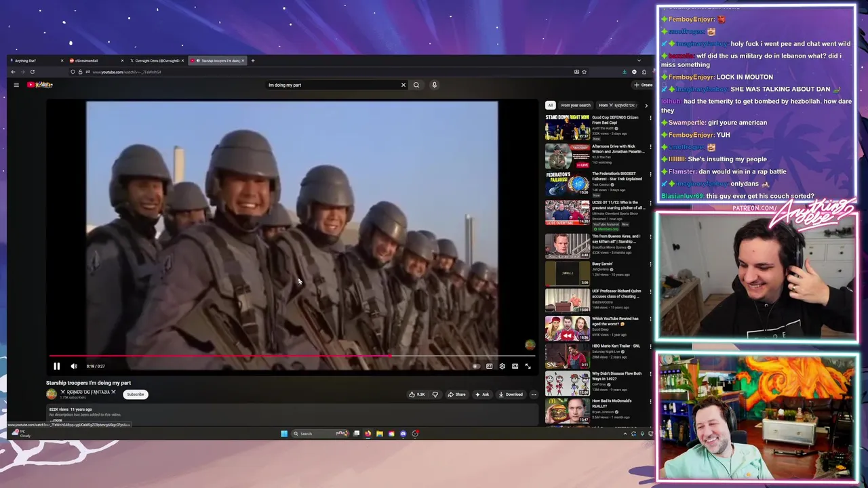Open 'How Bad Is McDonald's REALLY?' video
The height and width of the screenshot is (488, 868).
click(x=568, y=411)
